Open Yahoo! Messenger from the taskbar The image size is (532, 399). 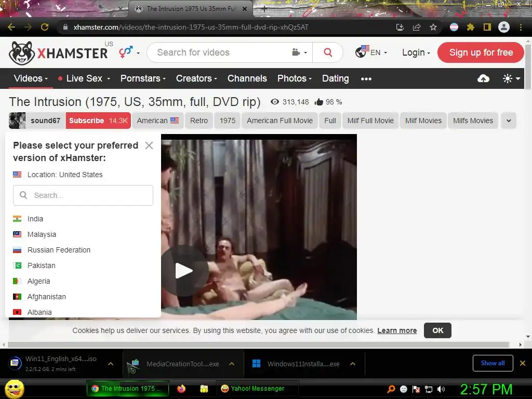pos(258,389)
